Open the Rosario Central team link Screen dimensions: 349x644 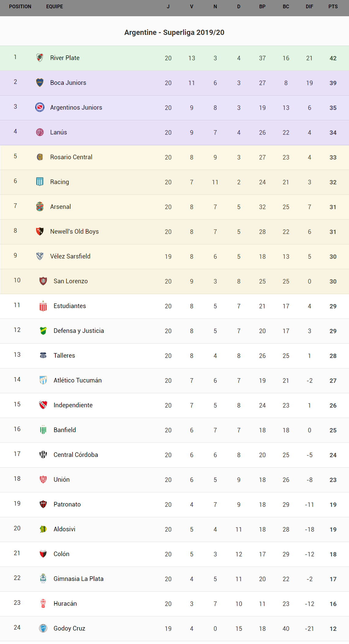[71, 157]
